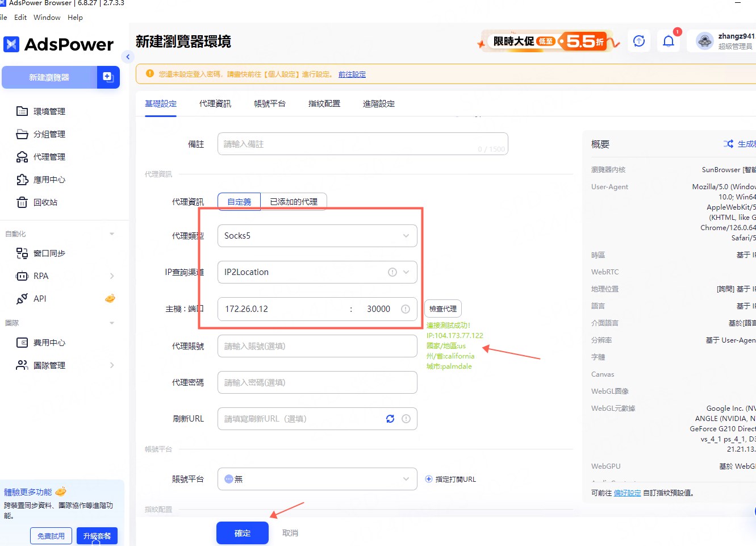Follow the 偏好設定 link
The height and width of the screenshot is (546, 756).
coord(627,493)
